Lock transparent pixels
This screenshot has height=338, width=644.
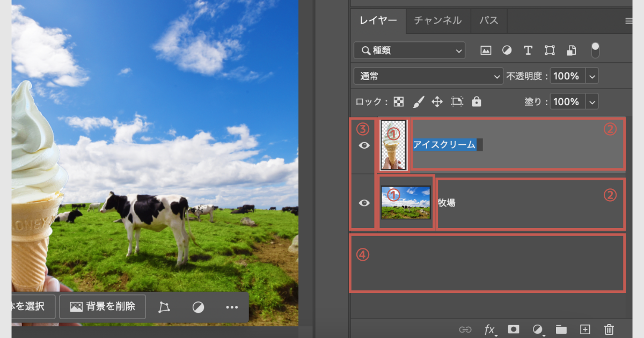pyautogui.click(x=399, y=101)
